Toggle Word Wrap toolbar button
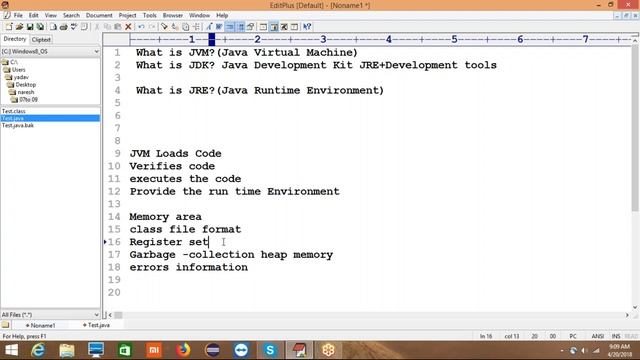The width and height of the screenshot is (640, 360). pyautogui.click(x=219, y=27)
